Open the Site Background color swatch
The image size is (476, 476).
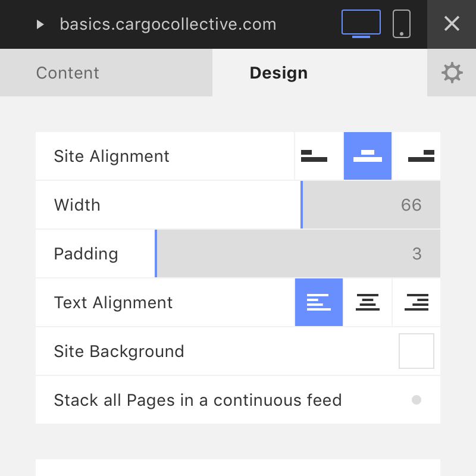416,351
